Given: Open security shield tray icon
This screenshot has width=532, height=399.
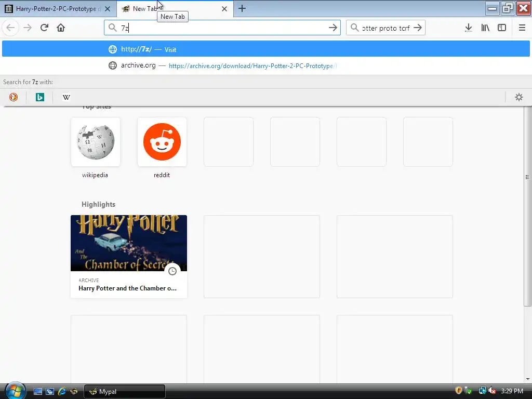Looking at the screenshot, I should point(458,391).
